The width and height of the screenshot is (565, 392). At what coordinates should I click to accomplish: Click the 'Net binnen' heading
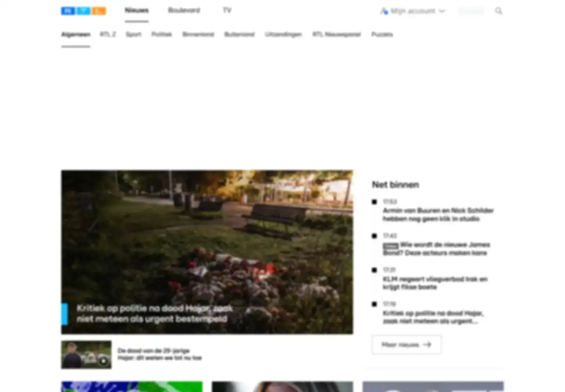click(x=395, y=185)
